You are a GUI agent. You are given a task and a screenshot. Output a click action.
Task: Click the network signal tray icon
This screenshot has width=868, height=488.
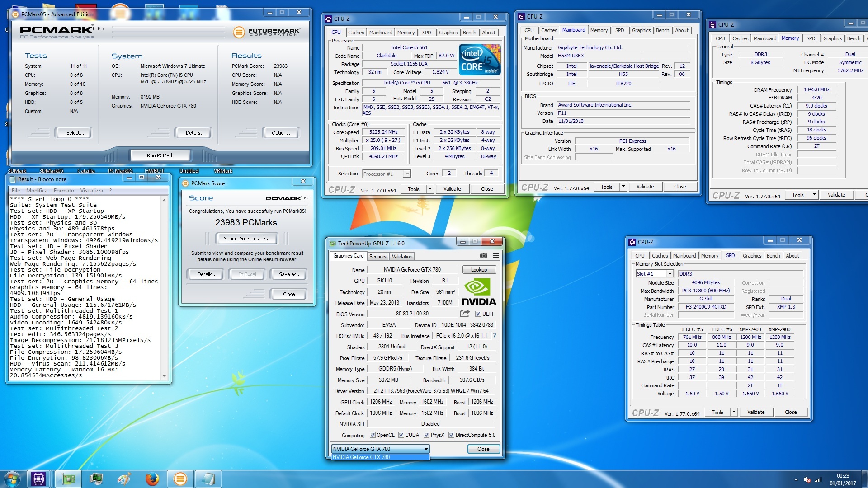[818, 479]
